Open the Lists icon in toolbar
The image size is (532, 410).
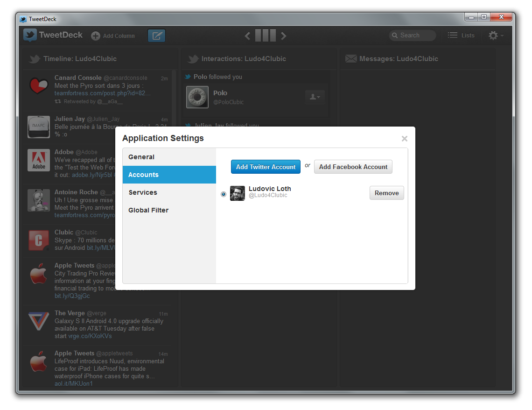click(x=453, y=35)
